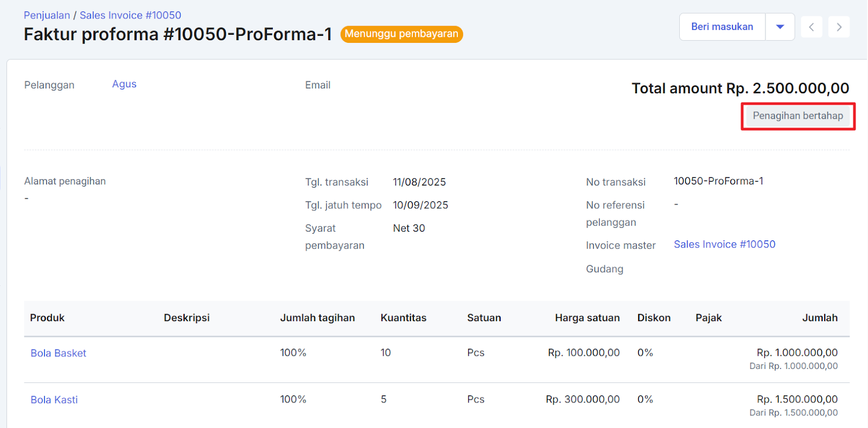Select the Diskon column header

tap(654, 318)
